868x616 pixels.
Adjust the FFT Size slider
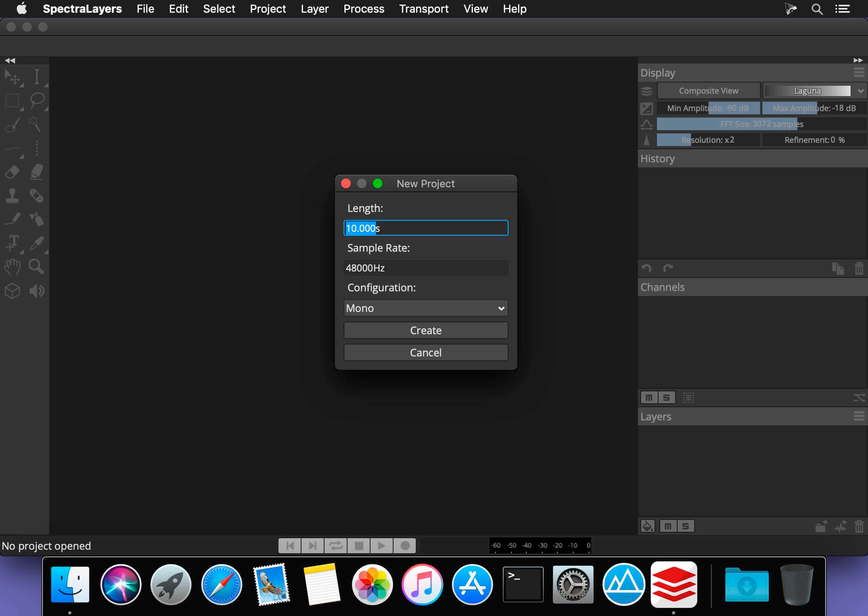pyautogui.click(x=762, y=124)
